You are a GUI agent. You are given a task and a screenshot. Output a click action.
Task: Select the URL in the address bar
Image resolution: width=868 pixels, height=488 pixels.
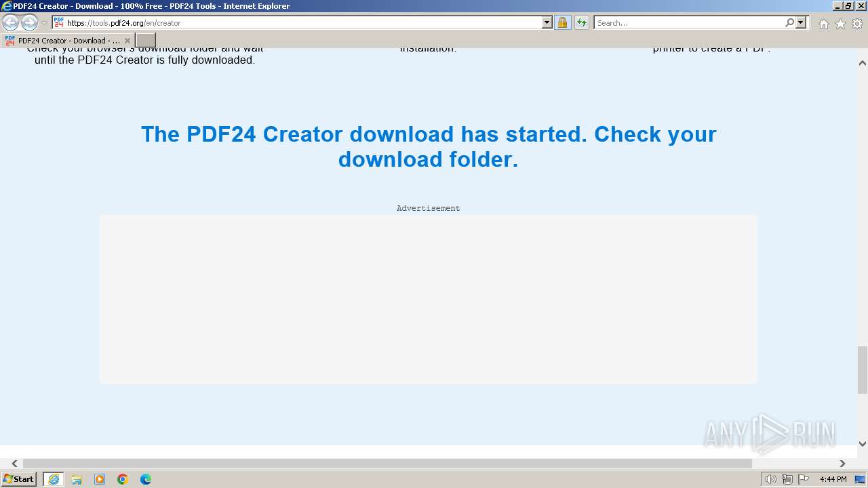coord(123,23)
